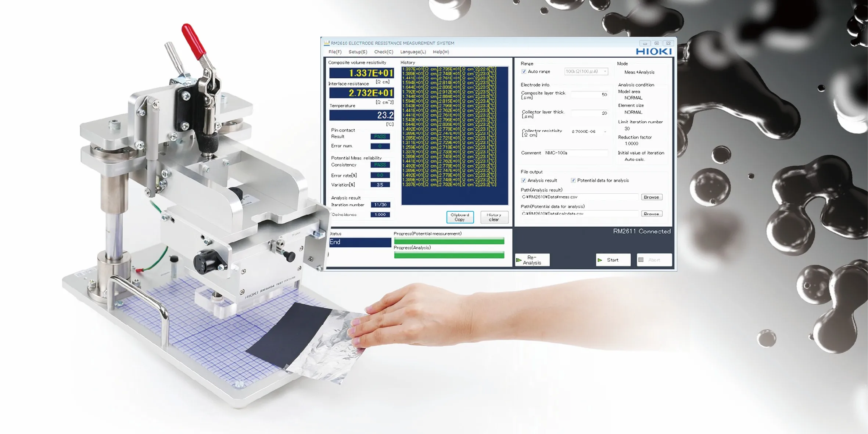Toggle Potential data for analysis checkbox

[x=573, y=180]
